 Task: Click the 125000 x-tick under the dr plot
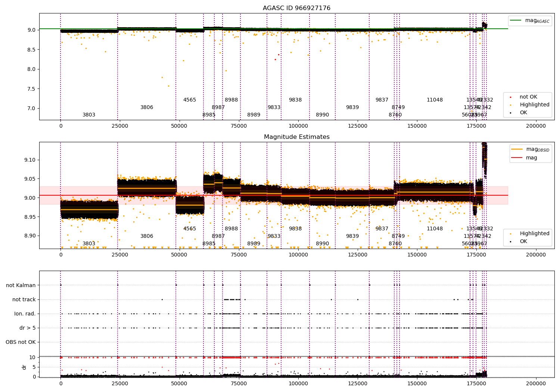point(358,383)
